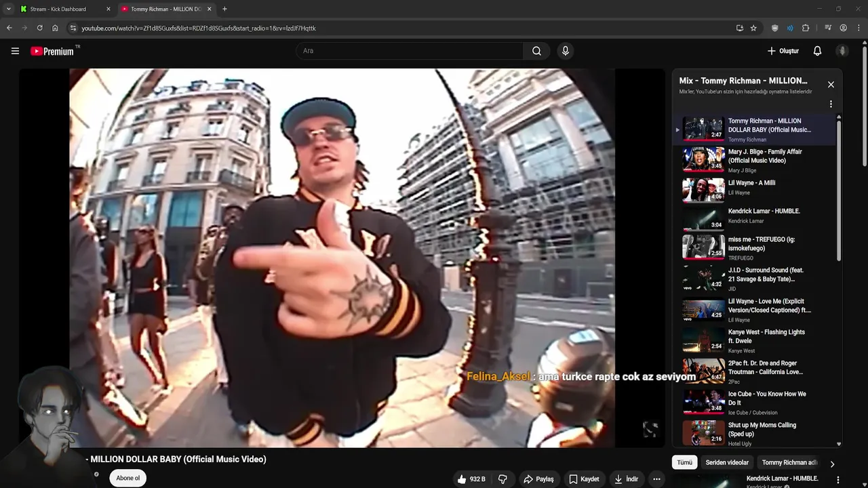Open options for Kendrick Lamar recommended video
The image size is (868, 488).
pyautogui.click(x=838, y=480)
